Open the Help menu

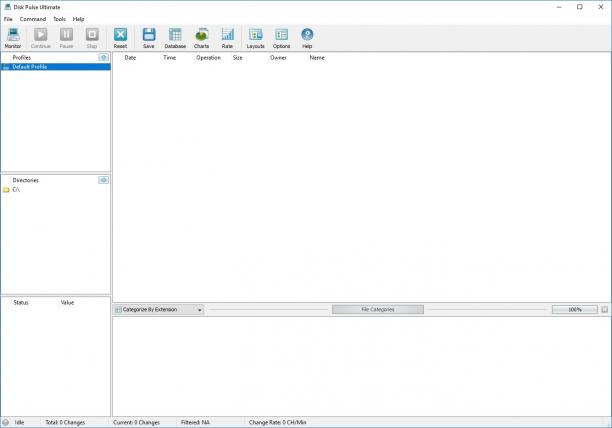[x=78, y=19]
